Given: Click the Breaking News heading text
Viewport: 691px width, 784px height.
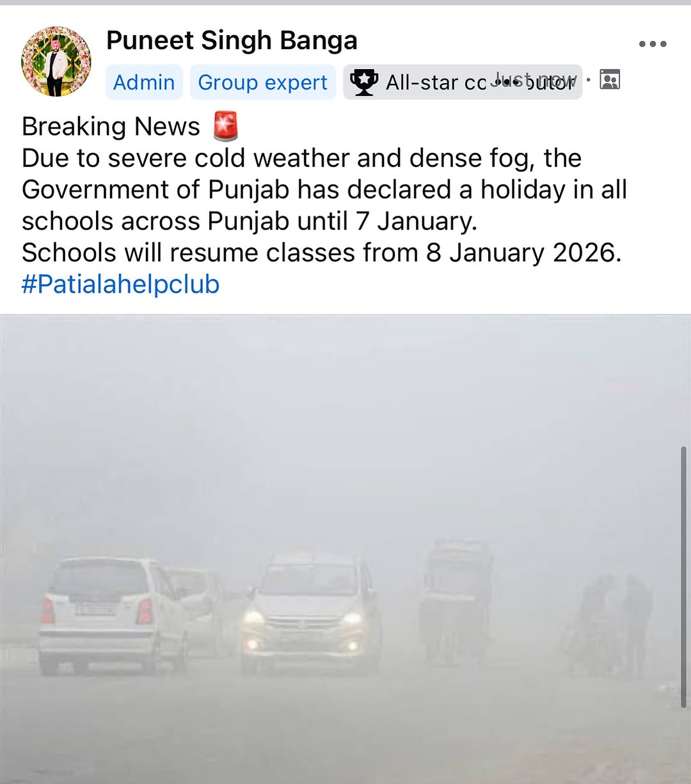Looking at the screenshot, I should [x=111, y=126].
